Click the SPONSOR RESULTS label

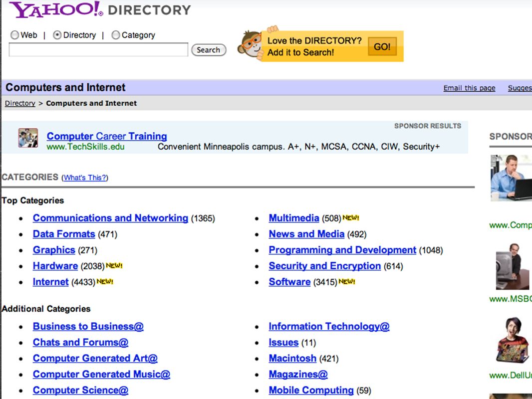428,126
